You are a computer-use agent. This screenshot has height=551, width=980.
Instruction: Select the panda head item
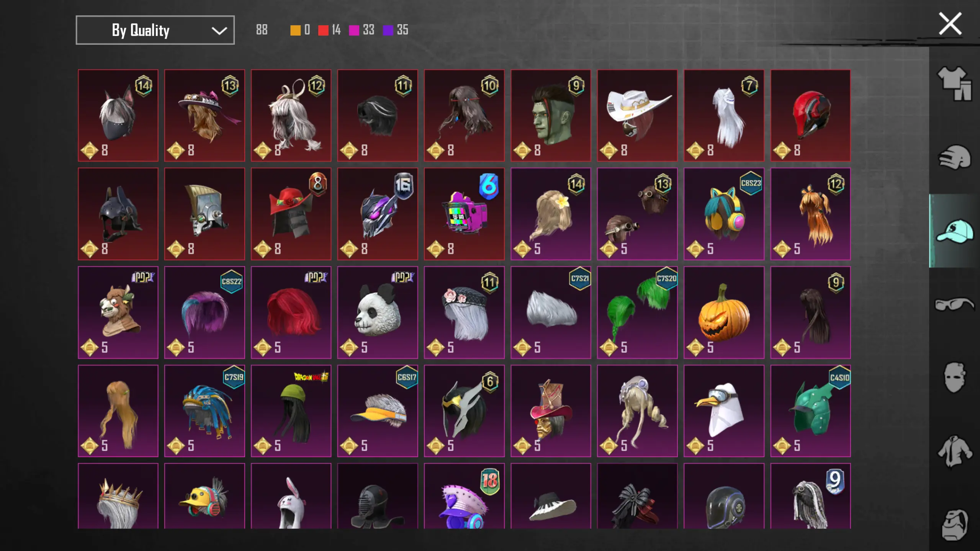click(x=378, y=312)
